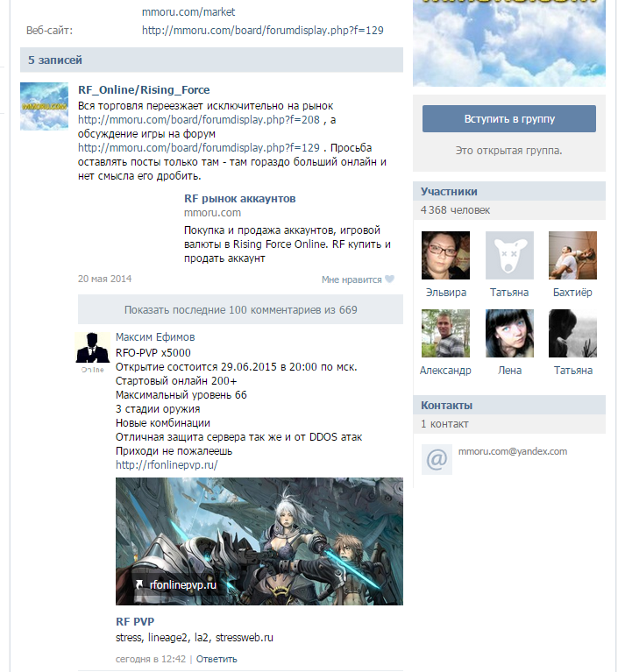Open the RF PVP link title
This screenshot has height=672, width=625.
[135, 621]
